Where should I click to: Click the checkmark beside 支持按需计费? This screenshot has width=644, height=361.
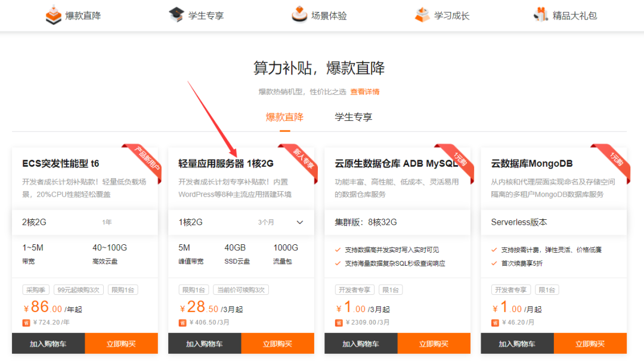(494, 250)
